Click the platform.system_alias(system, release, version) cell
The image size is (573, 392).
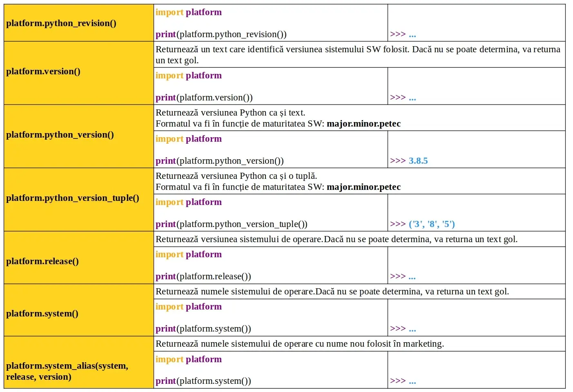pos(67,371)
